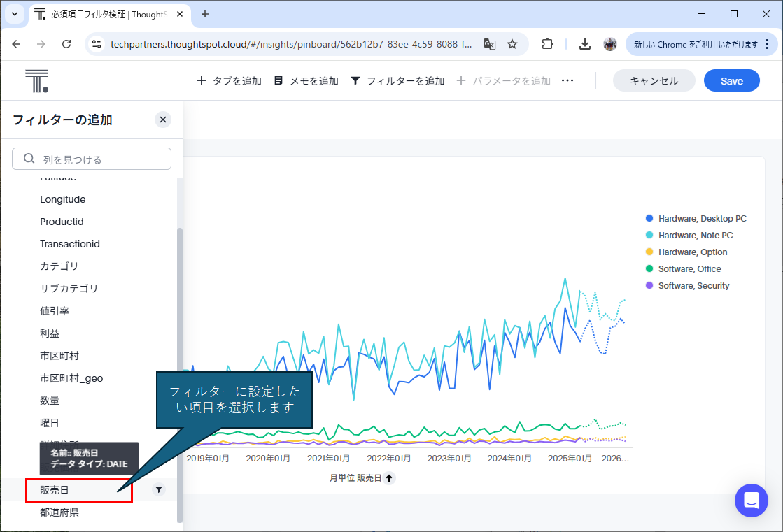Open the Chrome extensions puzzle icon
Viewport: 783px width, 532px height.
(547, 44)
